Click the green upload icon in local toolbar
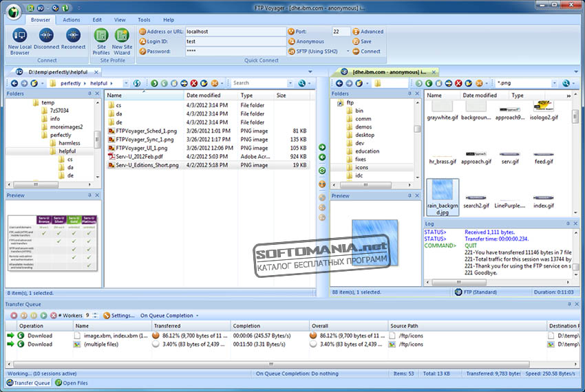Viewport: 585px width, 392px height. pos(154,83)
